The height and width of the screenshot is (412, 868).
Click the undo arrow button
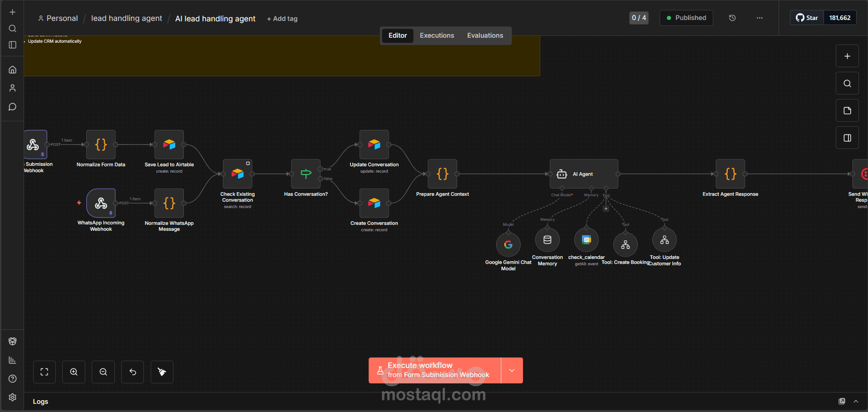[x=133, y=372]
